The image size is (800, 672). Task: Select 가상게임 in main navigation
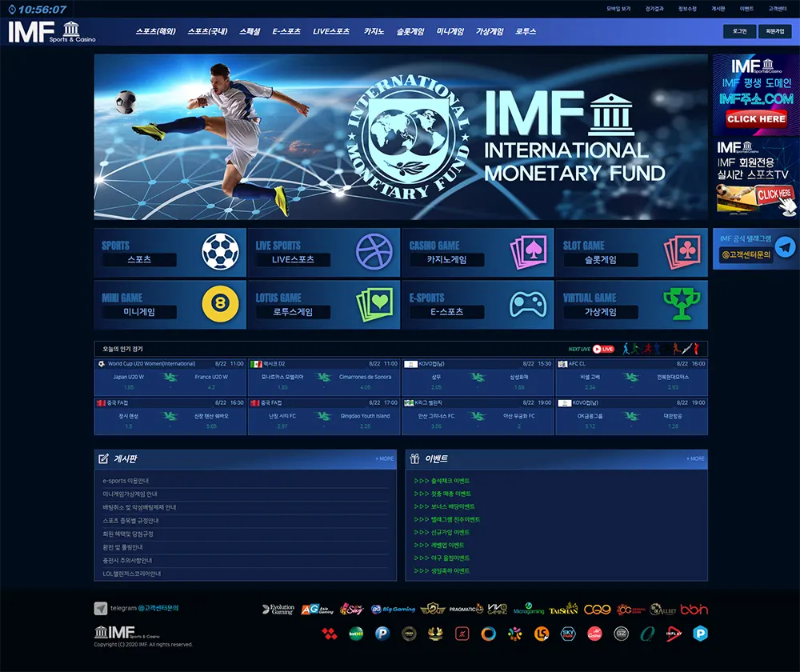point(490,32)
